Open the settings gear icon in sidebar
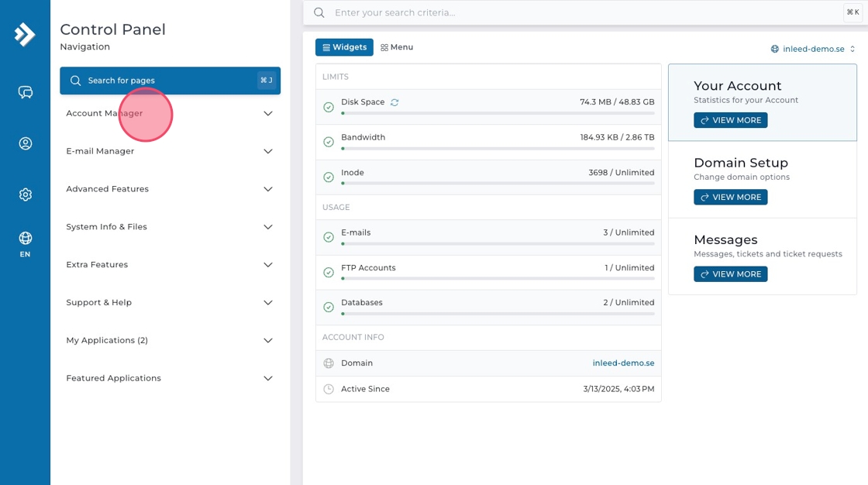The image size is (868, 485). coord(25,194)
